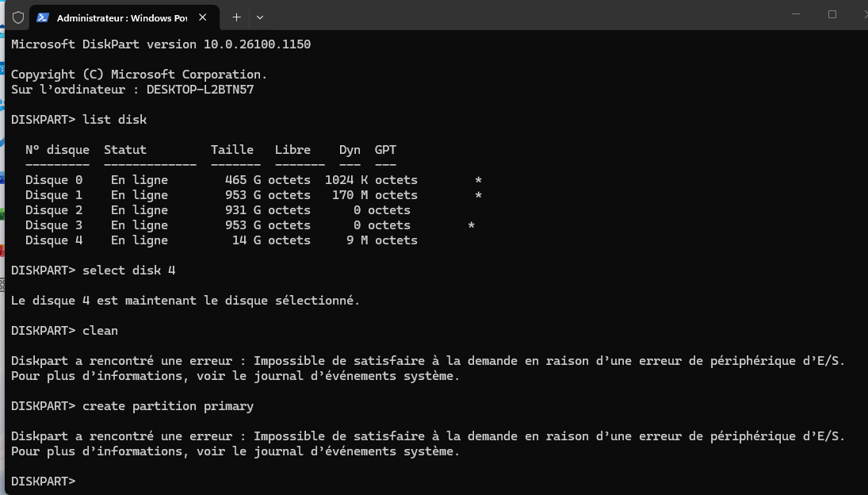This screenshot has width=868, height=495.
Task: Click the GPT column header
Action: click(385, 150)
